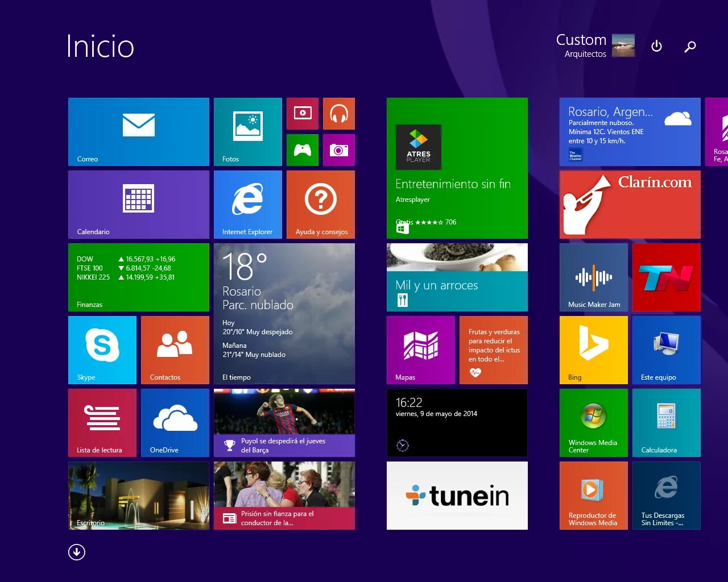728x582 pixels.
Task: Show all apps with down arrow
Action: 77,552
